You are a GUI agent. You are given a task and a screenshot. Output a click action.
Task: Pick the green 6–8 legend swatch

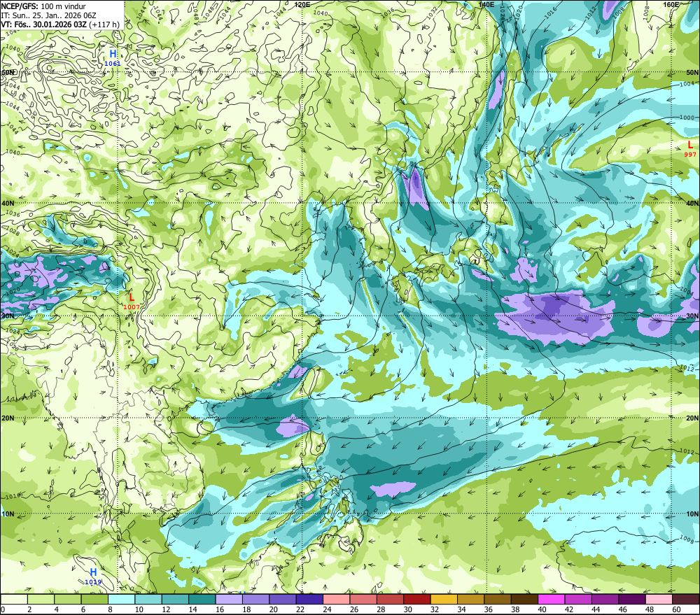pyautogui.click(x=94, y=599)
